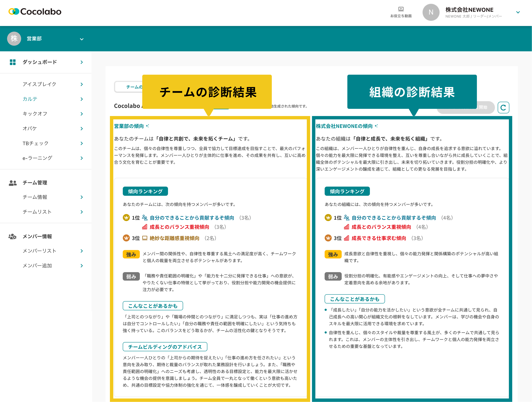532x402 pixels.
Task: Click laptop icon beside 絶妙な距離感重視傾向
Action: [145, 238]
